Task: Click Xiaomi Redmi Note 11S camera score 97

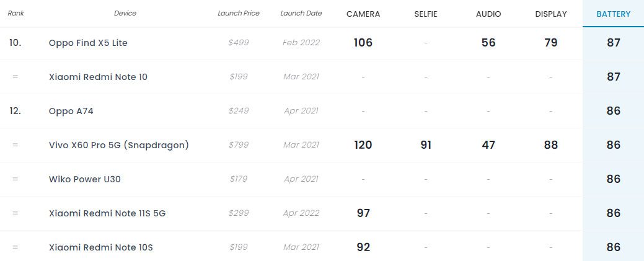Action: click(363, 213)
